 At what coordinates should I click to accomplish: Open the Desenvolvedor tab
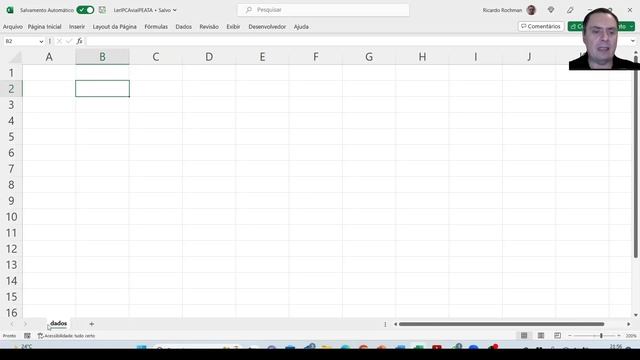(x=267, y=27)
